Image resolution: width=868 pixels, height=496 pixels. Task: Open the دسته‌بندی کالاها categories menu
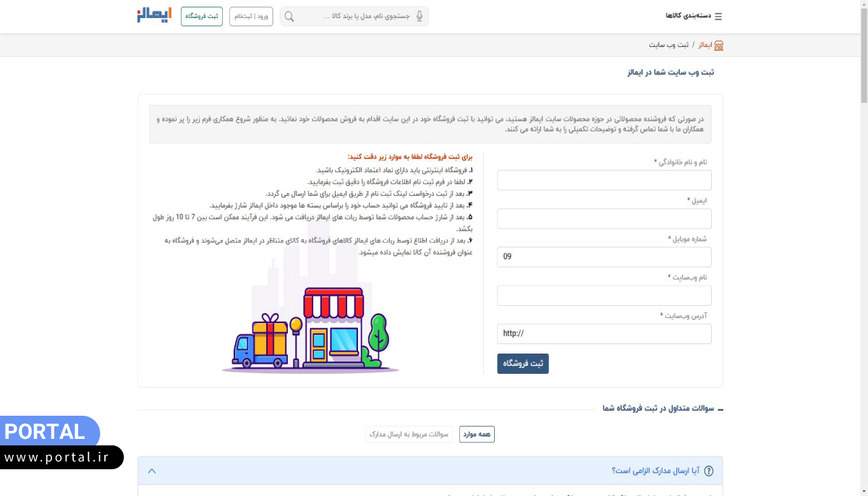(x=689, y=16)
